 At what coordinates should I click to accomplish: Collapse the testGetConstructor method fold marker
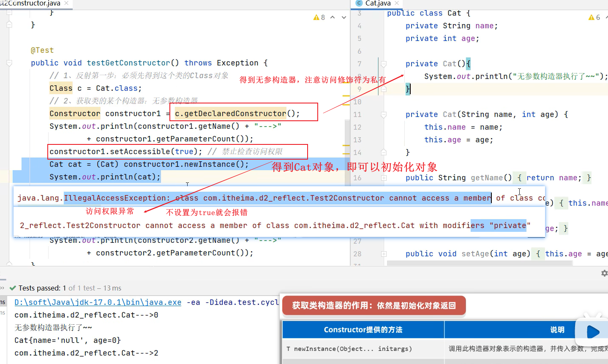click(x=9, y=63)
